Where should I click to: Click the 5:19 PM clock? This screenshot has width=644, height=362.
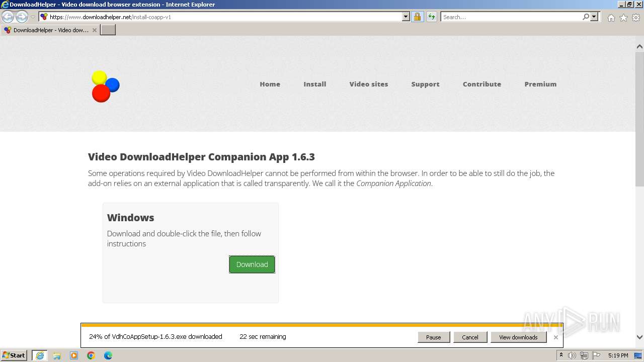(618, 355)
